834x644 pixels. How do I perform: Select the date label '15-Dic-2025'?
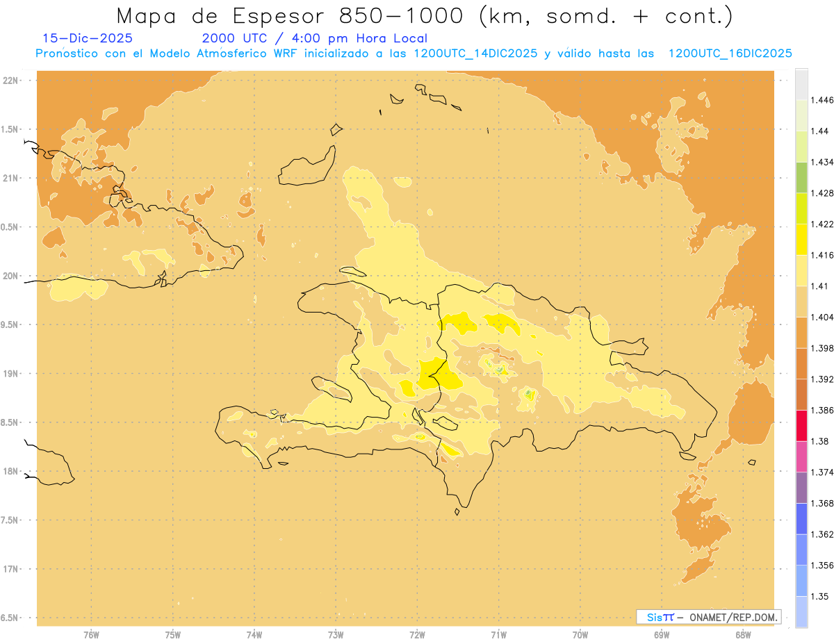88,38
